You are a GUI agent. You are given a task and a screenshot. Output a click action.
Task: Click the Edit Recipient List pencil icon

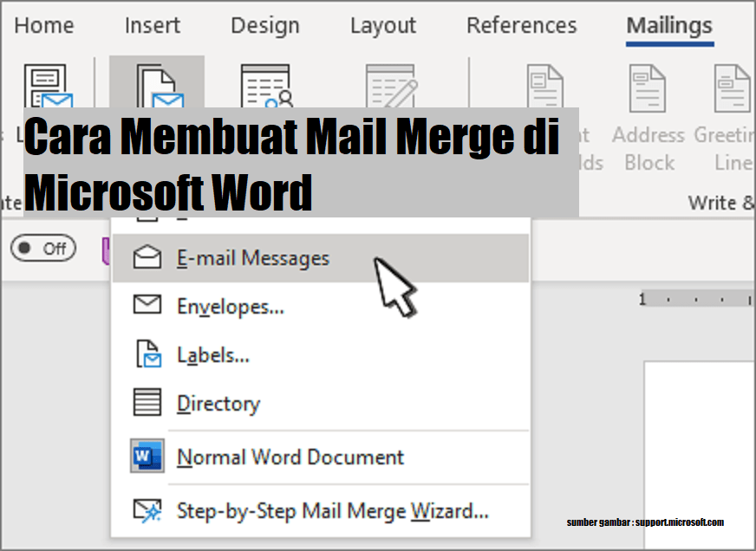(392, 86)
